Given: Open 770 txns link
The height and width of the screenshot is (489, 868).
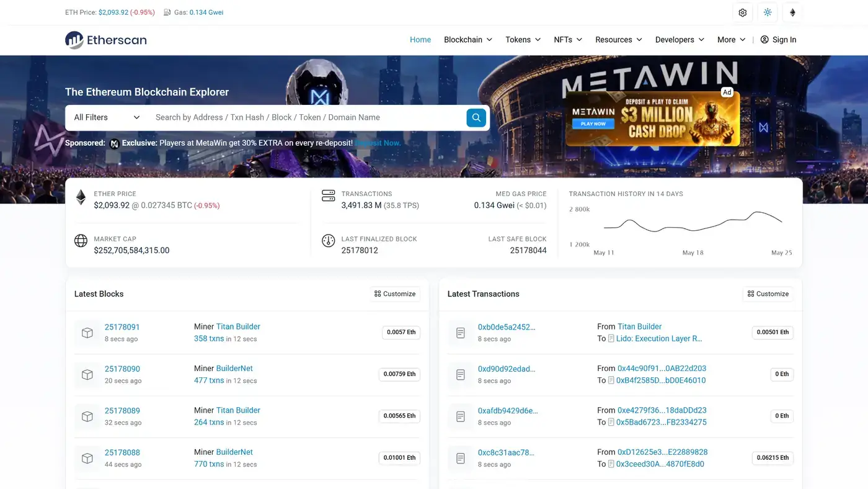Looking at the screenshot, I should [x=209, y=464].
